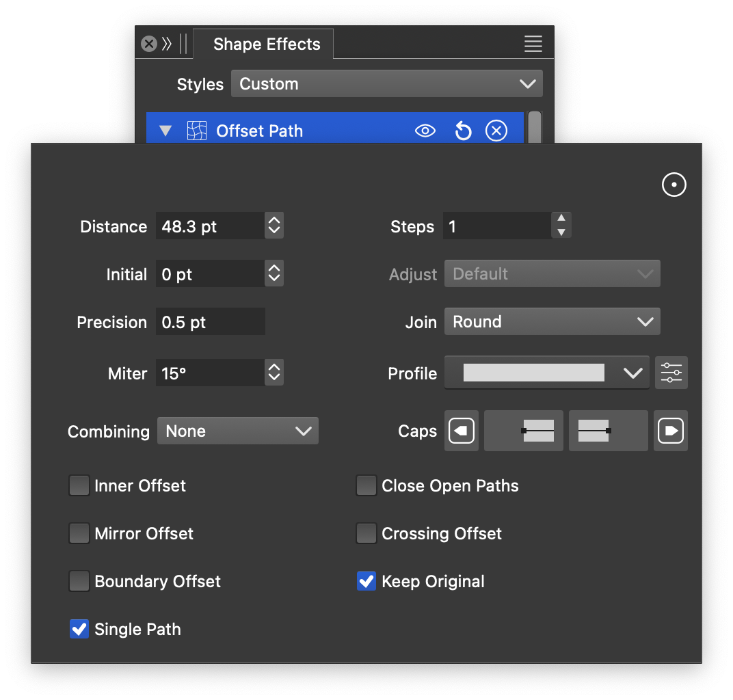Select the start cap style box

coord(524,431)
